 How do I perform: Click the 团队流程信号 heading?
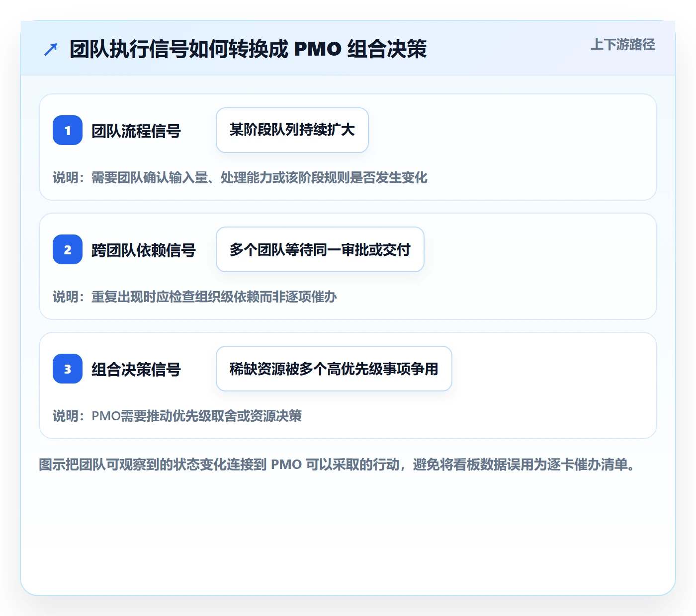pos(136,131)
